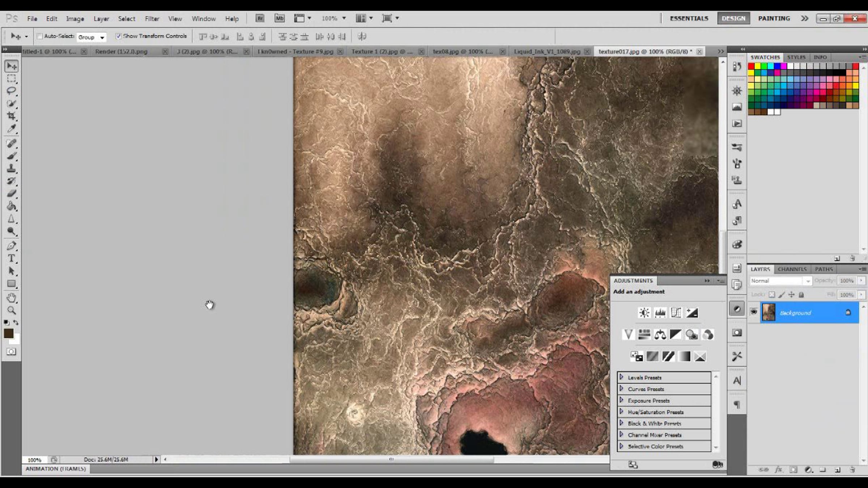This screenshot has height=488, width=868.
Task: Choose the Eraser tool
Action: 11,193
